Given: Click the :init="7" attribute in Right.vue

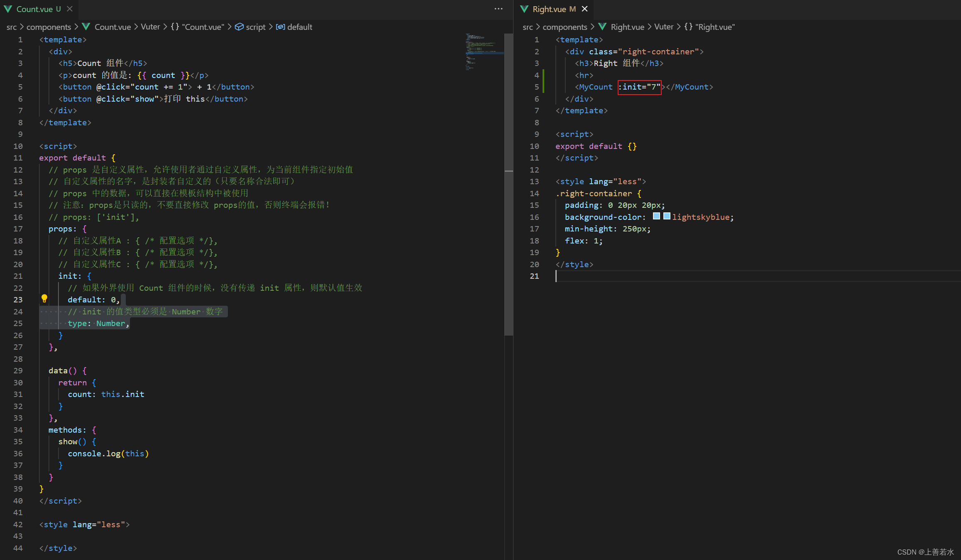Looking at the screenshot, I should (639, 87).
